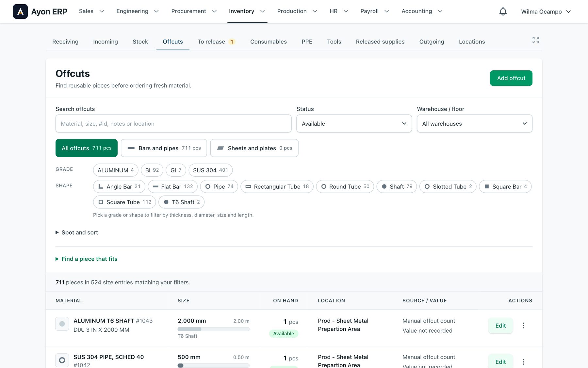
Task: Click the 500 mm length bar
Action: point(214,365)
